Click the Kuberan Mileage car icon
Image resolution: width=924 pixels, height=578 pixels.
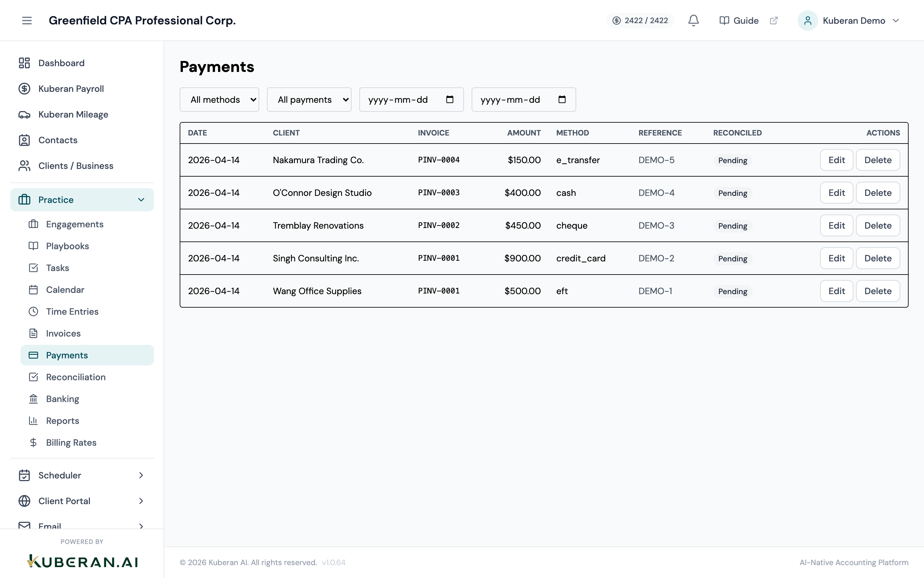click(24, 114)
